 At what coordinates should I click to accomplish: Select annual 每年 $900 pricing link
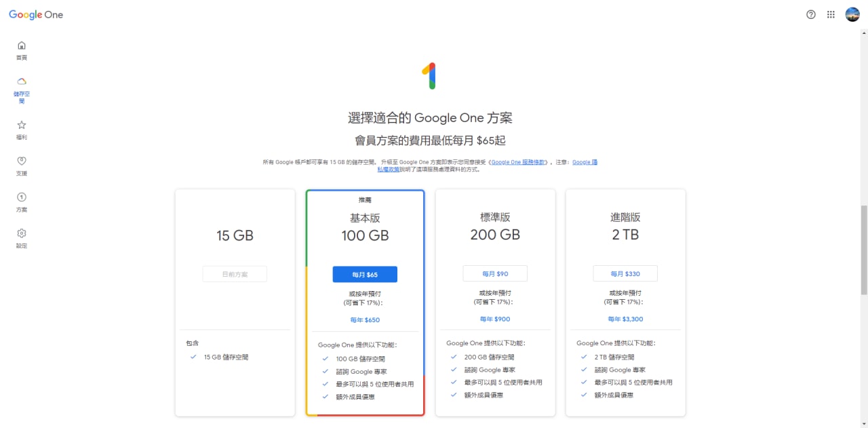coord(495,319)
